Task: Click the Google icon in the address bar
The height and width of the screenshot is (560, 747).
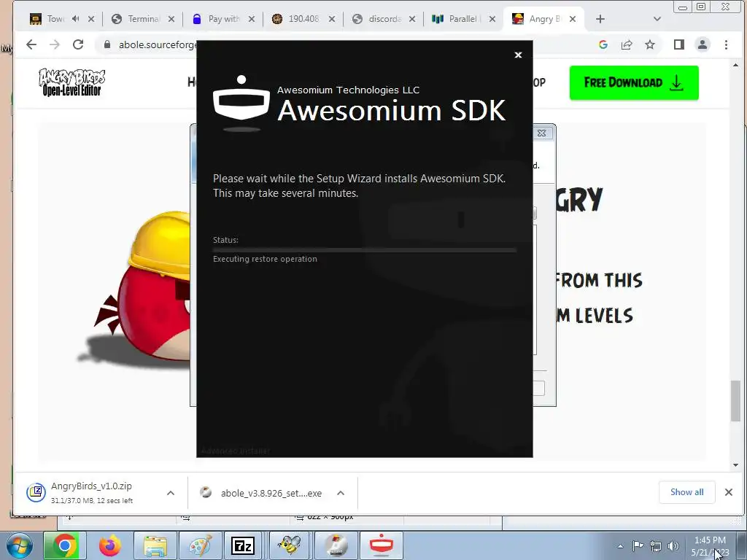Action: (x=603, y=44)
